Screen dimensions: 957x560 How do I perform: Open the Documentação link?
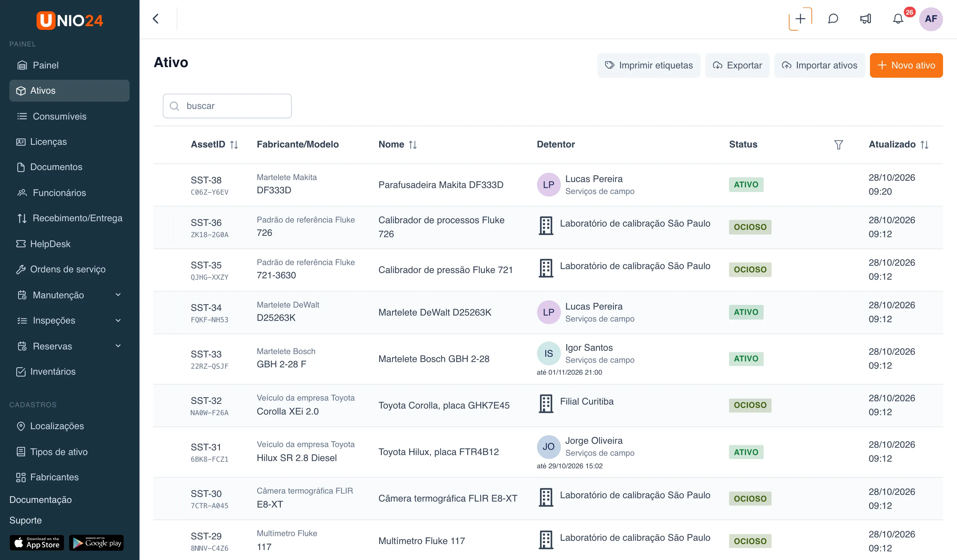41,500
